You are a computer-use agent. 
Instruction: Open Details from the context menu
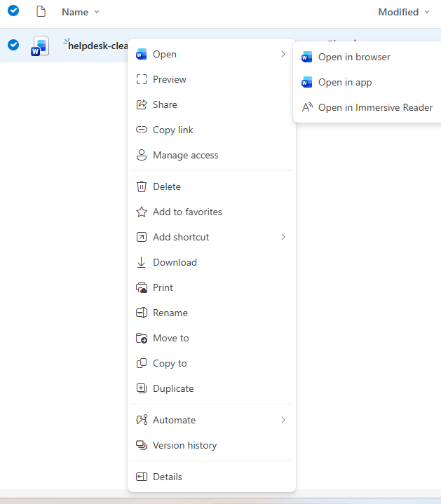click(212, 477)
